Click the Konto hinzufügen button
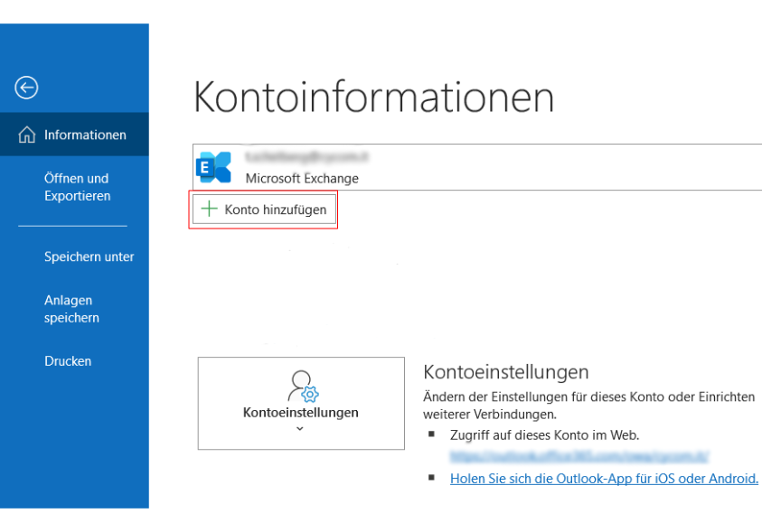 click(264, 210)
